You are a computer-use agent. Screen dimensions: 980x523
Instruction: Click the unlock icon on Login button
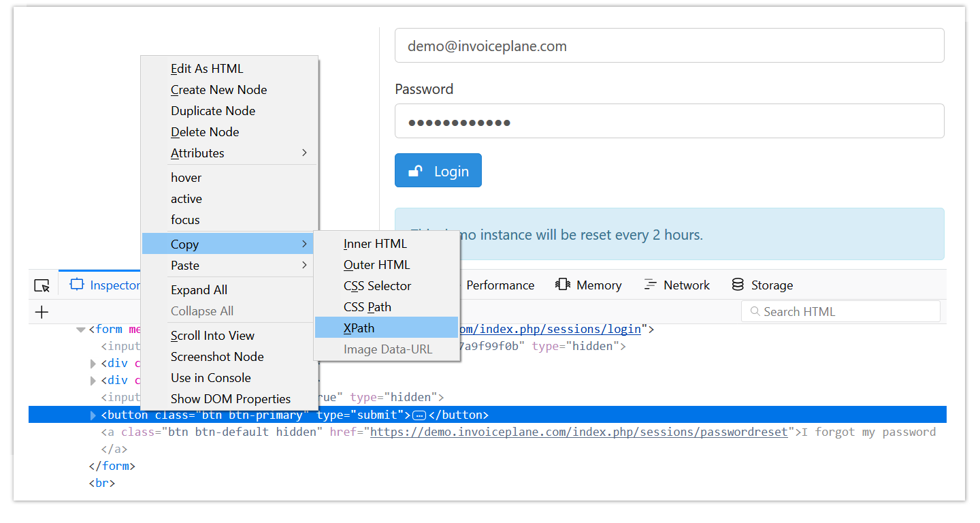[x=415, y=171]
